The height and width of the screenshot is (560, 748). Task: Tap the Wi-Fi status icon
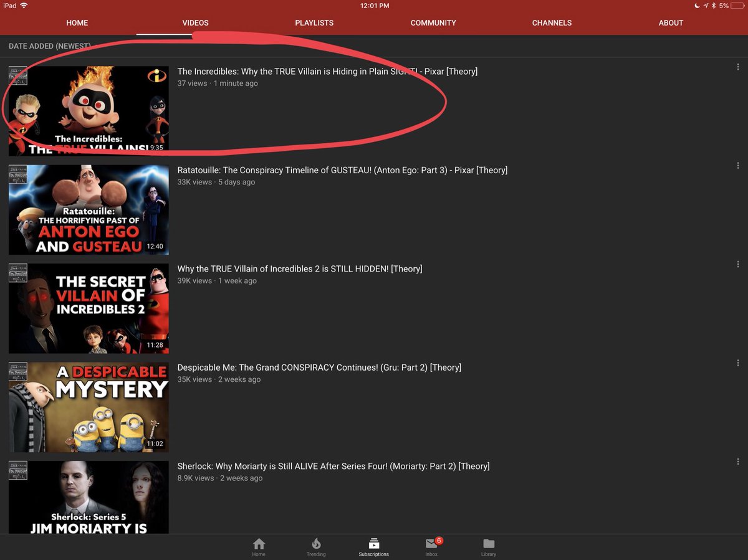(24, 6)
